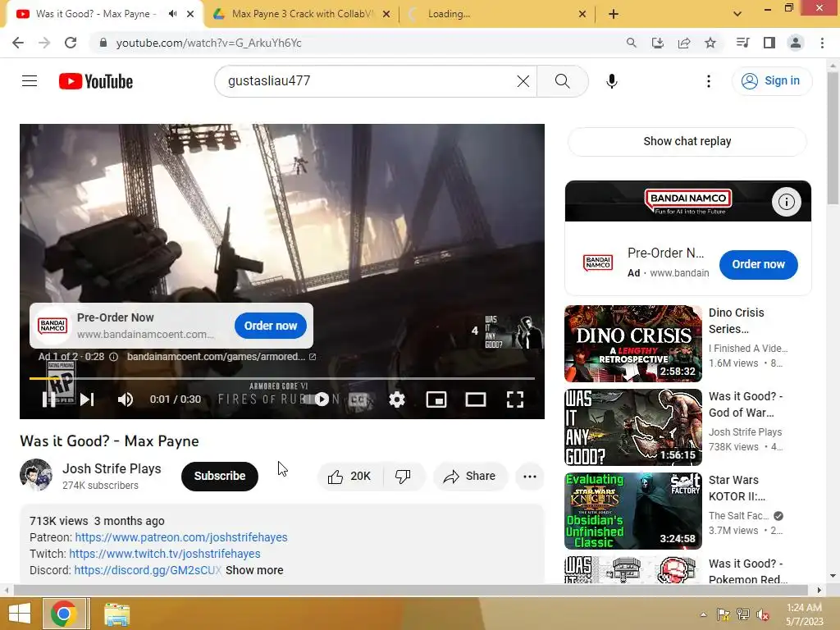Go to YouTube home via logo
Screen dimensions: 840x630
pyautogui.click(x=95, y=81)
